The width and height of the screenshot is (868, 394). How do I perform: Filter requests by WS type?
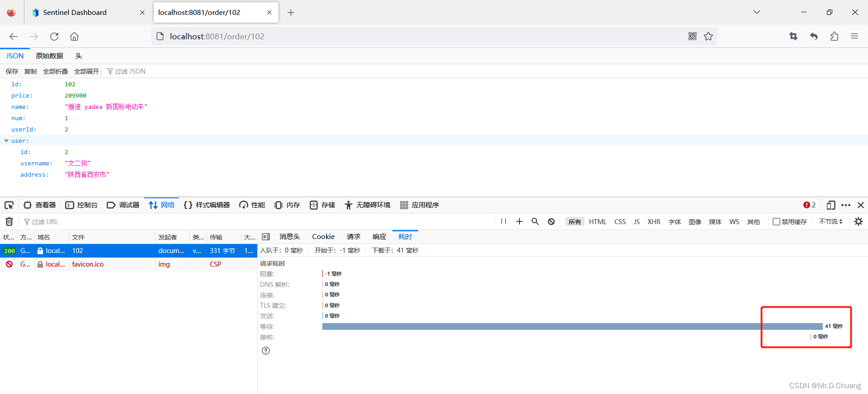734,222
